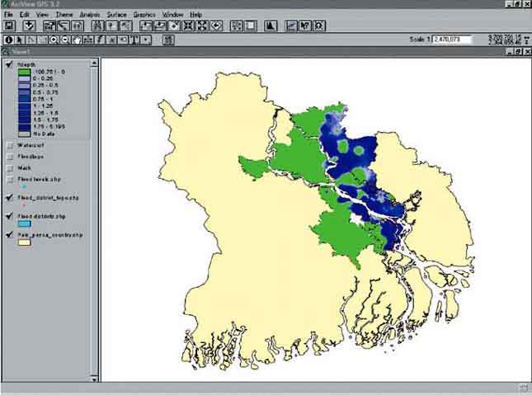Uncheck the fdepth theme checkbox
This screenshot has width=532, height=395.
tap(9, 64)
